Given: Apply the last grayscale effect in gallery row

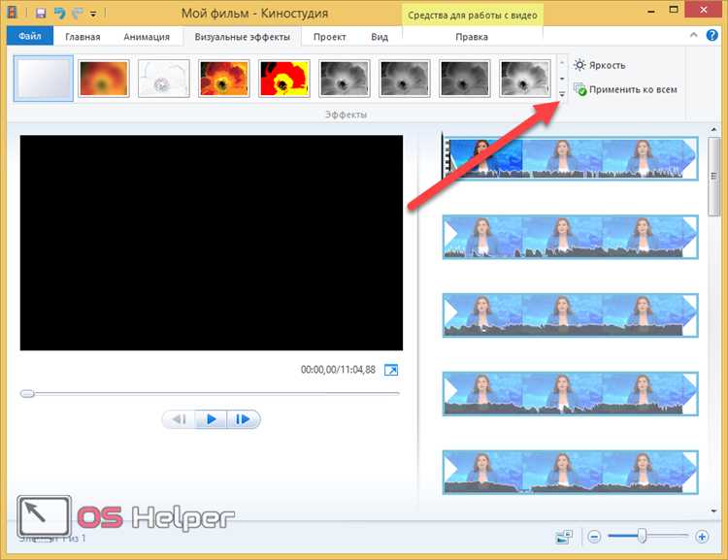Looking at the screenshot, I should tap(524, 79).
